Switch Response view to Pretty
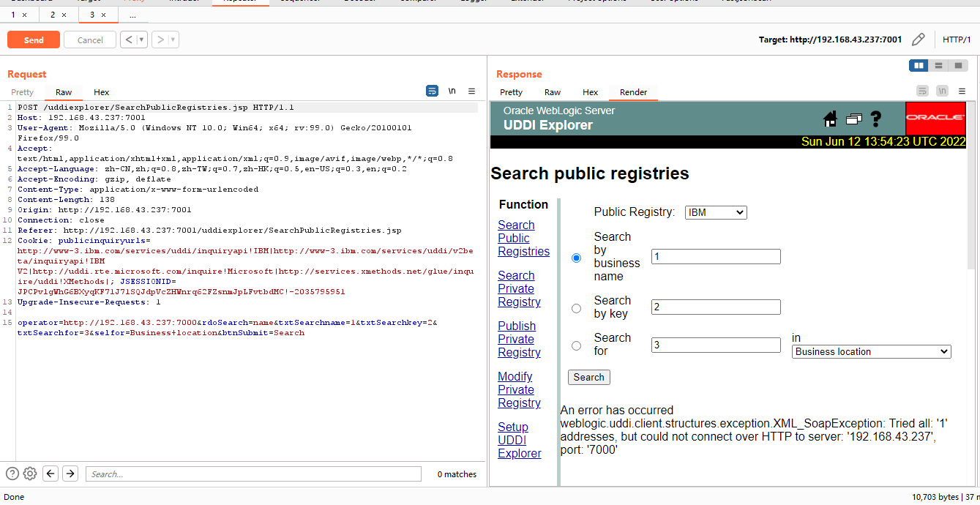Viewport: 980px width, 505px height. (x=511, y=92)
